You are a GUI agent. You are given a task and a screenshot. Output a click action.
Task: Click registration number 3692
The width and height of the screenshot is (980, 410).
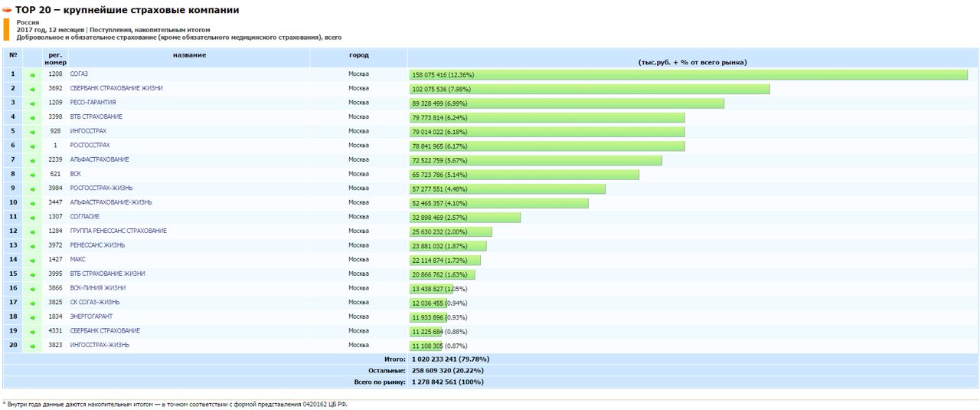(x=55, y=88)
